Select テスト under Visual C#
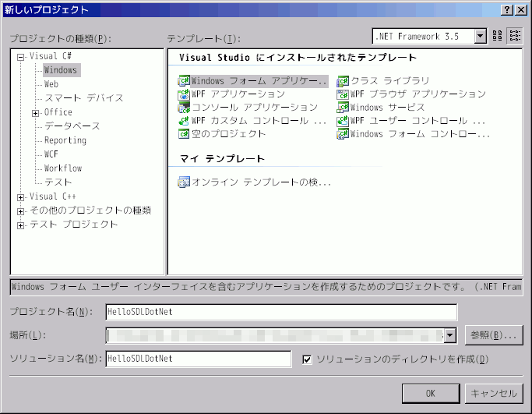Image resolution: width=532 pixels, height=414 pixels. click(x=58, y=182)
